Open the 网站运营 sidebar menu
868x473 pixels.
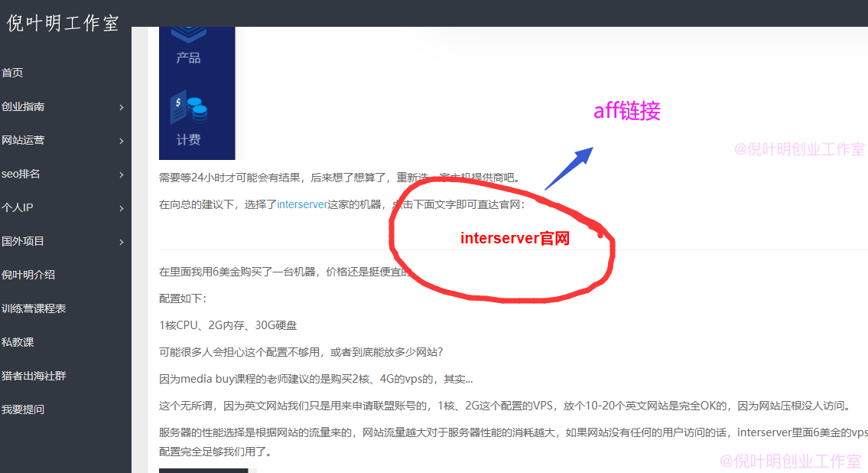click(x=23, y=140)
